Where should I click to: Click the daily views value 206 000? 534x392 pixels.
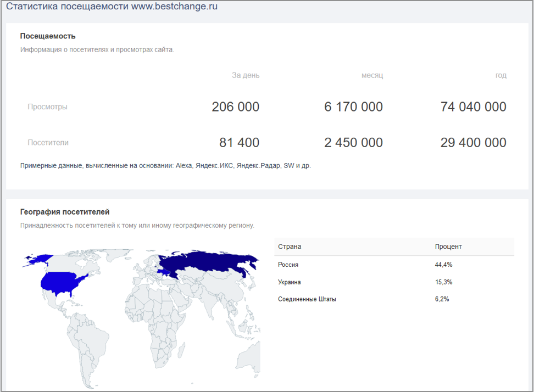pos(235,107)
